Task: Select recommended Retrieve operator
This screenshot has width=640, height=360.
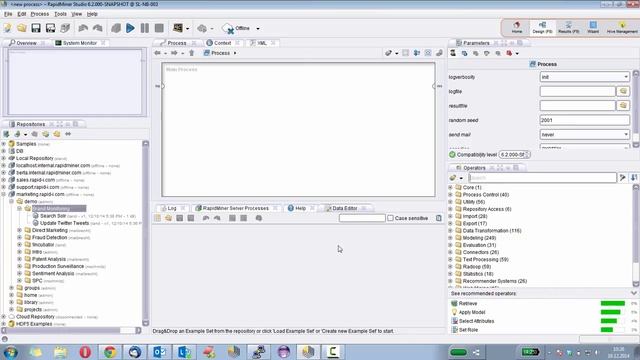Action: pos(468,303)
